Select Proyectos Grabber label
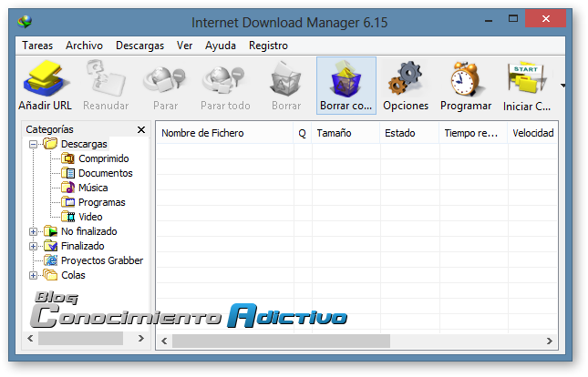This screenshot has width=588, height=377. tap(102, 260)
